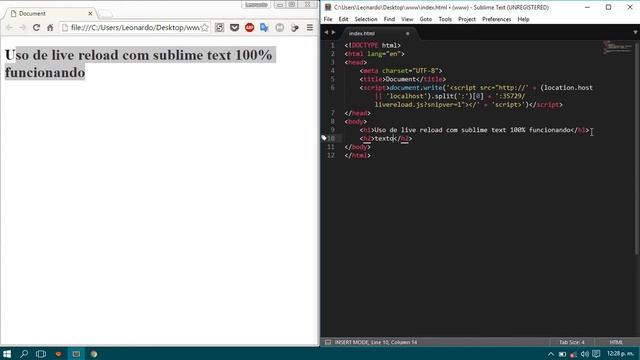The width and height of the screenshot is (640, 360).
Task: Open taskbar search magnifier
Action: pos(24,353)
